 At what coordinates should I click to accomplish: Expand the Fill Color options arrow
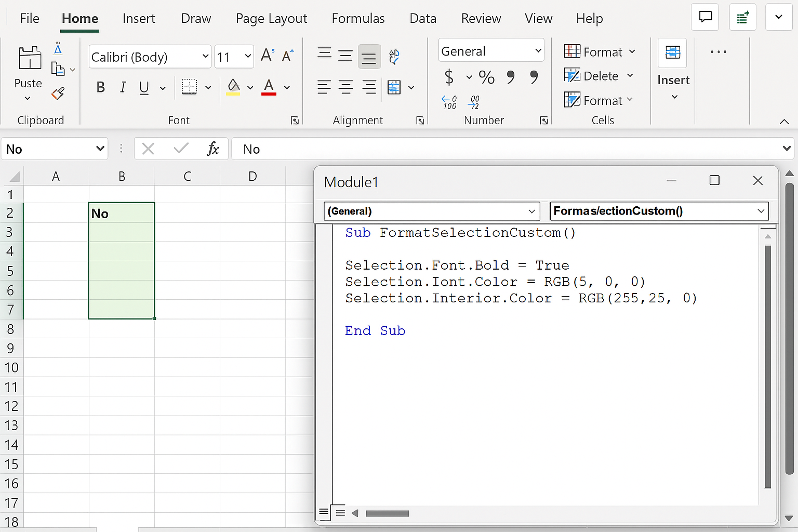coord(250,88)
